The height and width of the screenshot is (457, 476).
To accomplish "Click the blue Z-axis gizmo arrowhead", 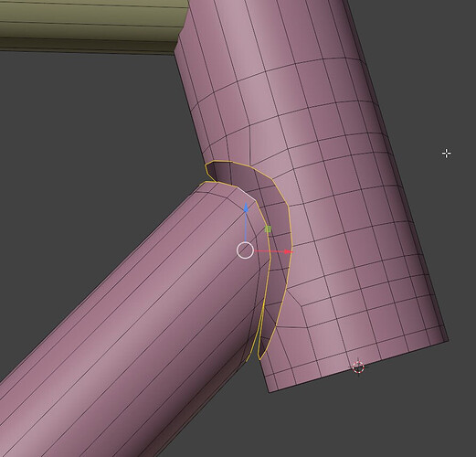I will coord(246,207).
